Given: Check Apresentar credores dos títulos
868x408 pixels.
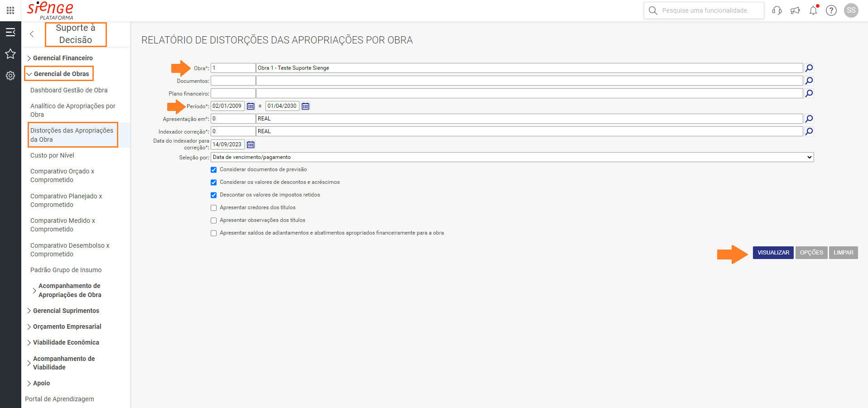Looking at the screenshot, I should tap(213, 208).
